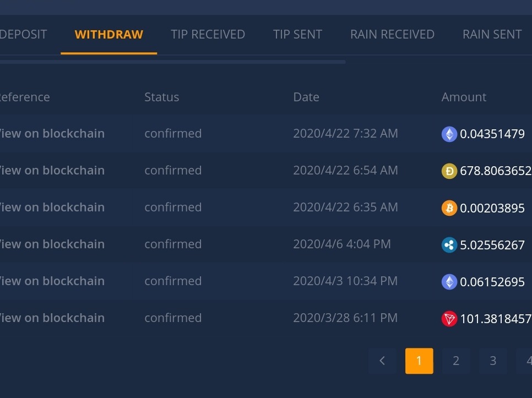
Task: Select the Withdraw tab
Action: [x=108, y=34]
